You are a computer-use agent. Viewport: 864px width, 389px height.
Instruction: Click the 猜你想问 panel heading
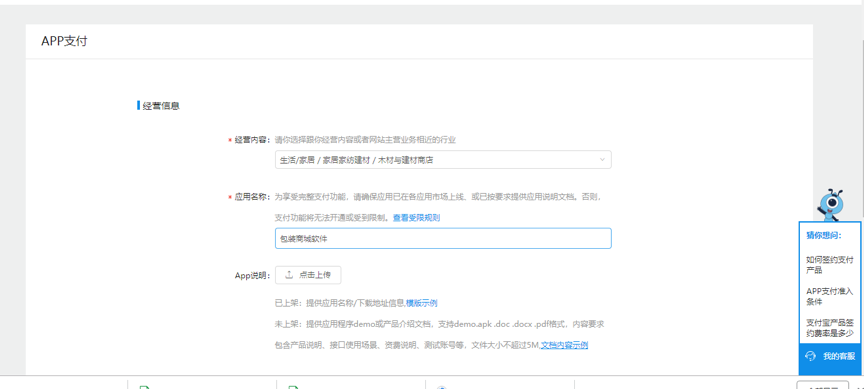(824, 235)
